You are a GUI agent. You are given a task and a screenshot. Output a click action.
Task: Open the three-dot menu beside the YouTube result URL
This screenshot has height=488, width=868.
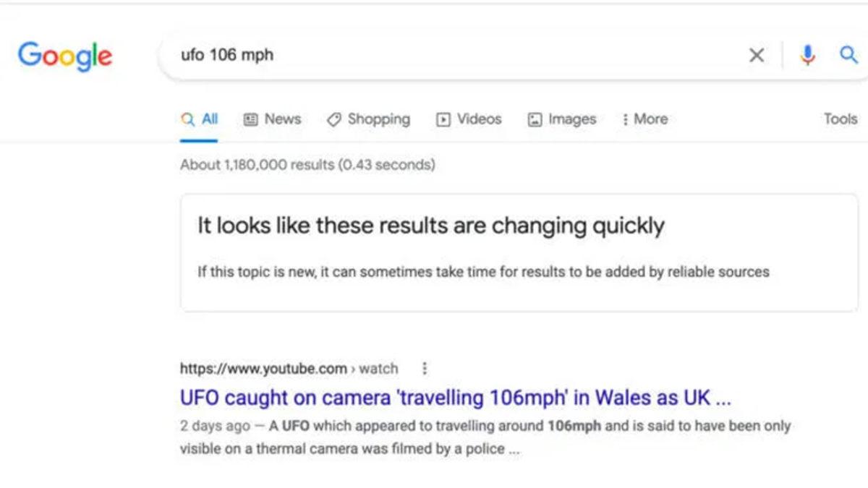(x=425, y=368)
